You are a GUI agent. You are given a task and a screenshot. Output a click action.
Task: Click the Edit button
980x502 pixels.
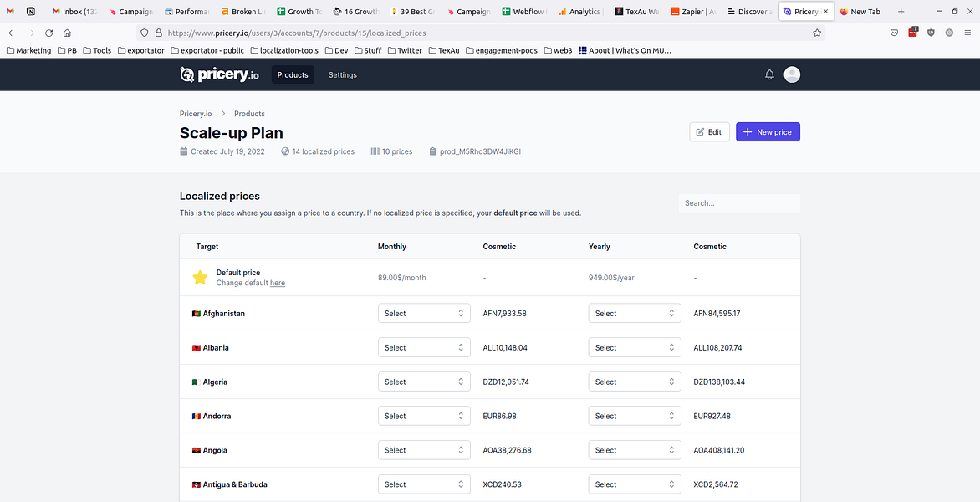click(x=709, y=132)
